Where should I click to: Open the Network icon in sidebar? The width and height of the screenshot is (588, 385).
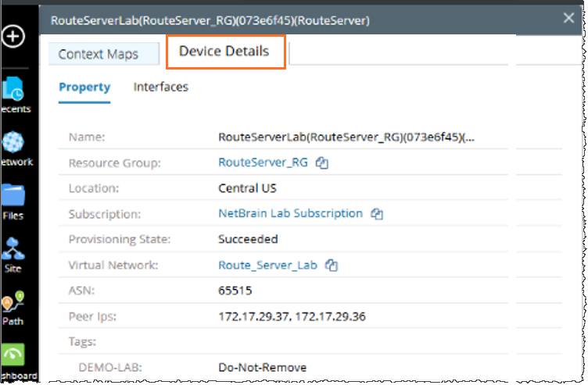coord(15,144)
